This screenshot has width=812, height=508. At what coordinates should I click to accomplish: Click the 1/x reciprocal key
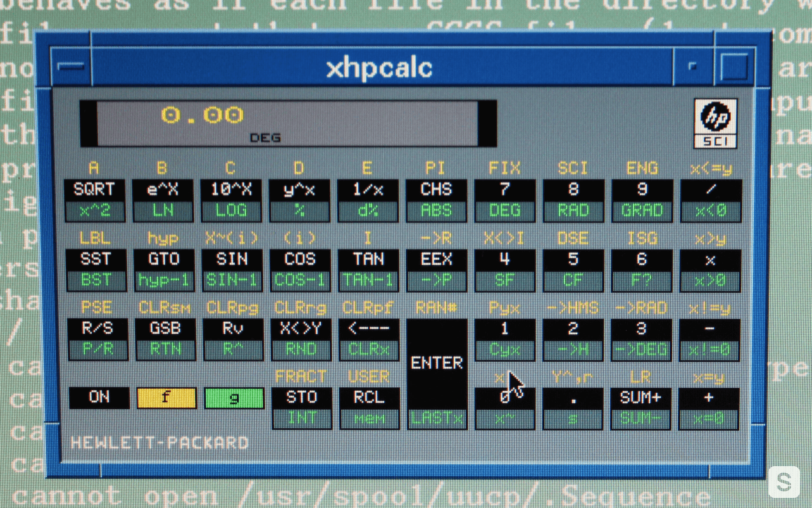(x=367, y=200)
